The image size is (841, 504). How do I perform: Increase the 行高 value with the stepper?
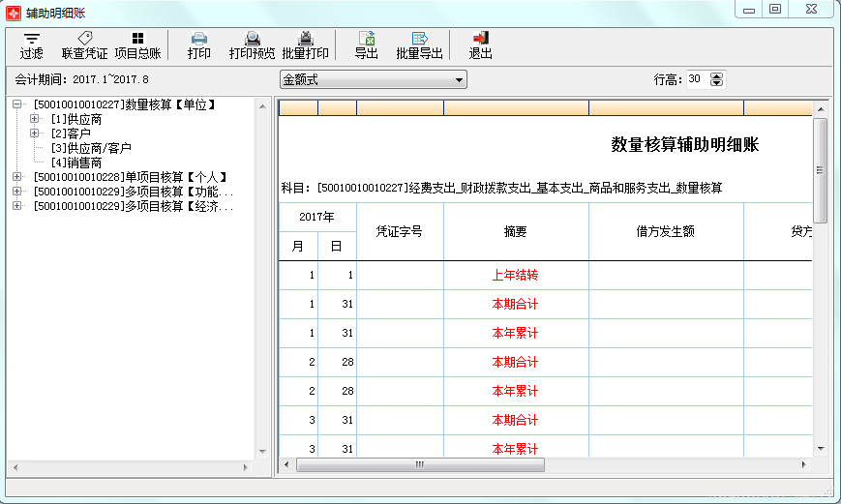(716, 75)
